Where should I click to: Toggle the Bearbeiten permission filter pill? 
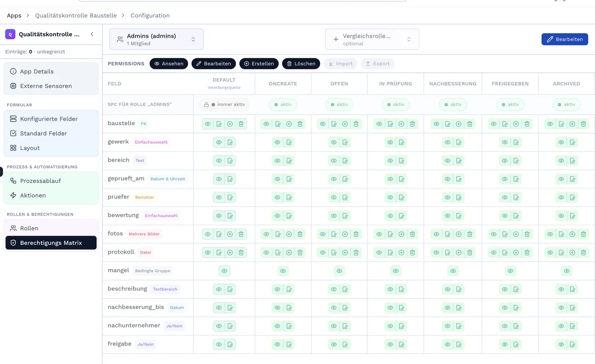(x=214, y=64)
